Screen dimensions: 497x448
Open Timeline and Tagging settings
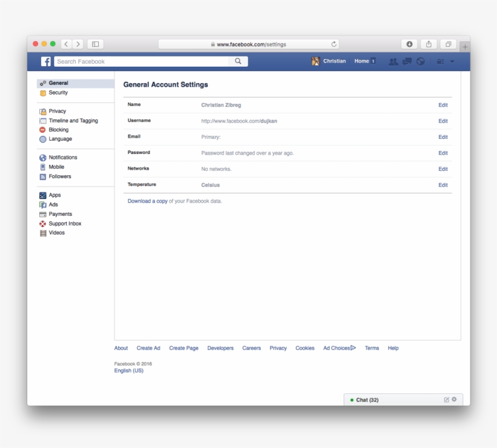click(73, 121)
